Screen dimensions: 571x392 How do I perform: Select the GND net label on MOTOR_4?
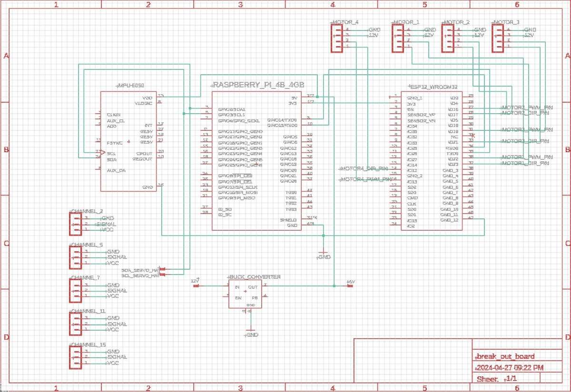[374, 29]
